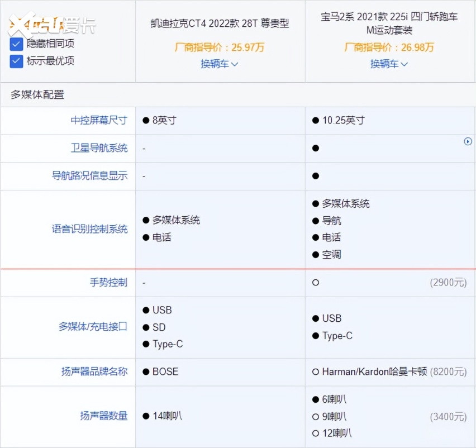Click the hollow circle for optional 手势控制

point(316,283)
